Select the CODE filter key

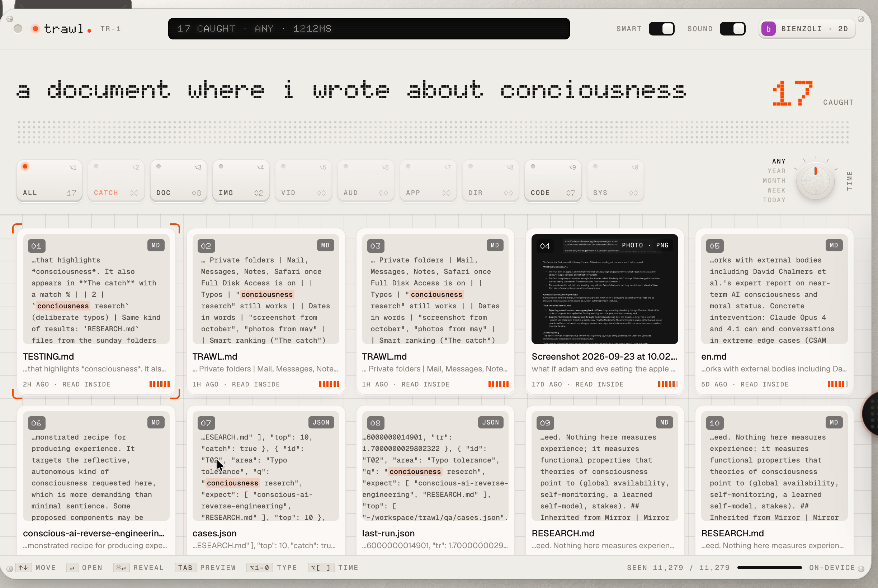point(553,181)
